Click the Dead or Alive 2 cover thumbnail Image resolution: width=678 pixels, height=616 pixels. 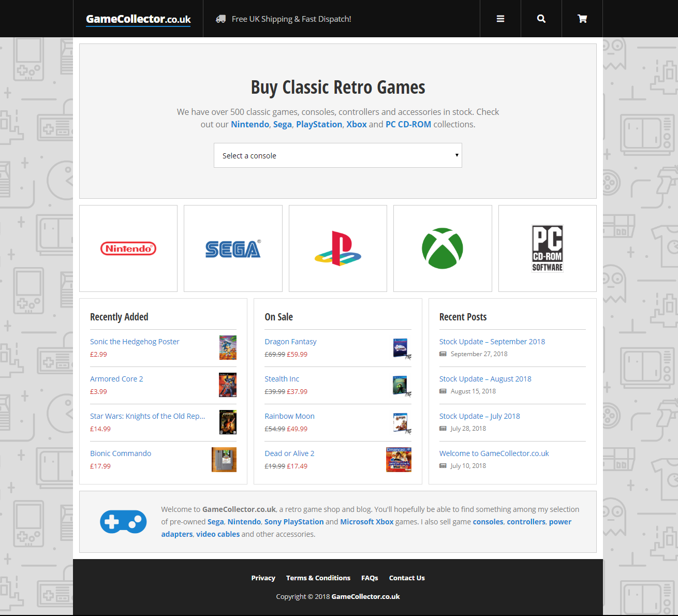[x=399, y=460]
